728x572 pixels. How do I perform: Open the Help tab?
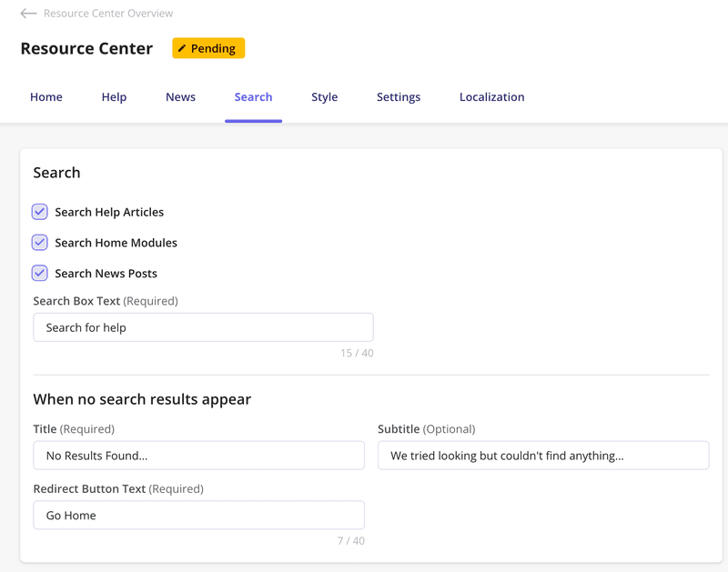point(114,96)
